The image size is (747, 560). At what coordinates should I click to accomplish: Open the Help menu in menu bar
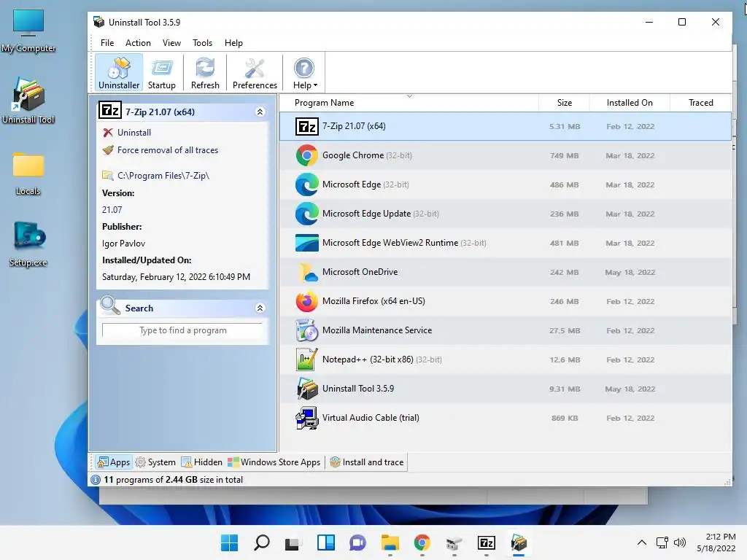point(233,43)
